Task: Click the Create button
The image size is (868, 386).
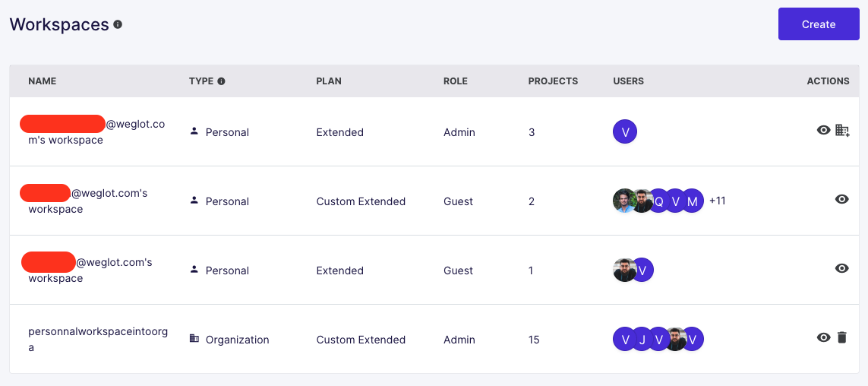Action: pos(818,24)
